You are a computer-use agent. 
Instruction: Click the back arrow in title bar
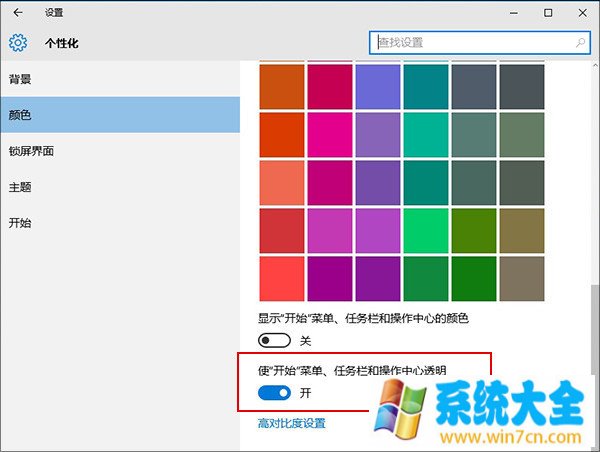pyautogui.click(x=18, y=13)
